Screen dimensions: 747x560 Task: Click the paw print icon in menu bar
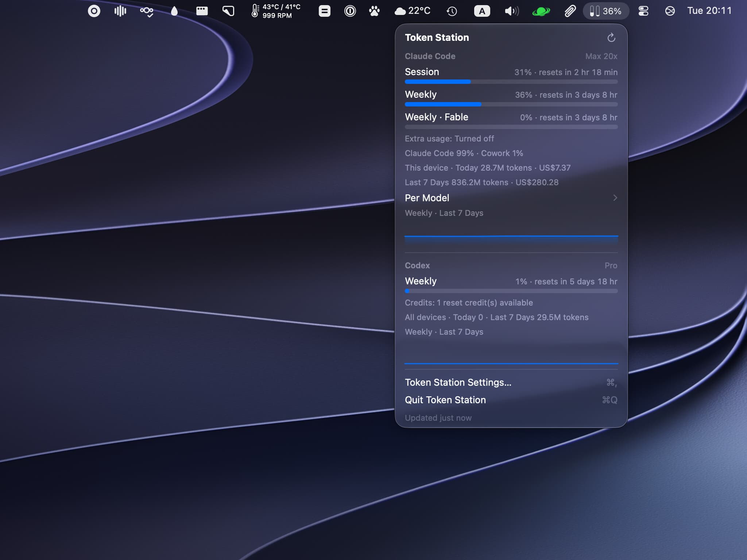pos(374,11)
